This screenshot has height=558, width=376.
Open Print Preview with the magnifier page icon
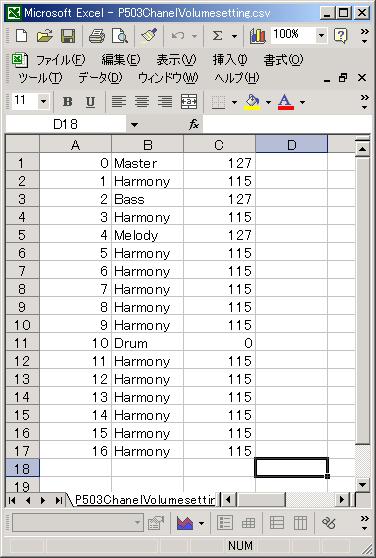[x=120, y=36]
